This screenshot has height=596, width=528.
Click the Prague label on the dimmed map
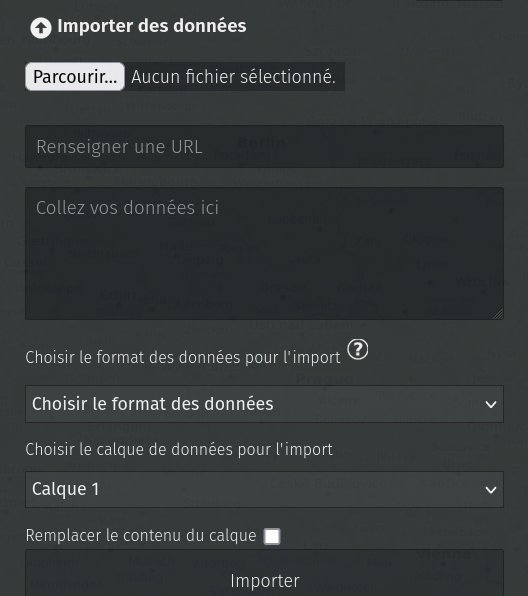click(324, 379)
